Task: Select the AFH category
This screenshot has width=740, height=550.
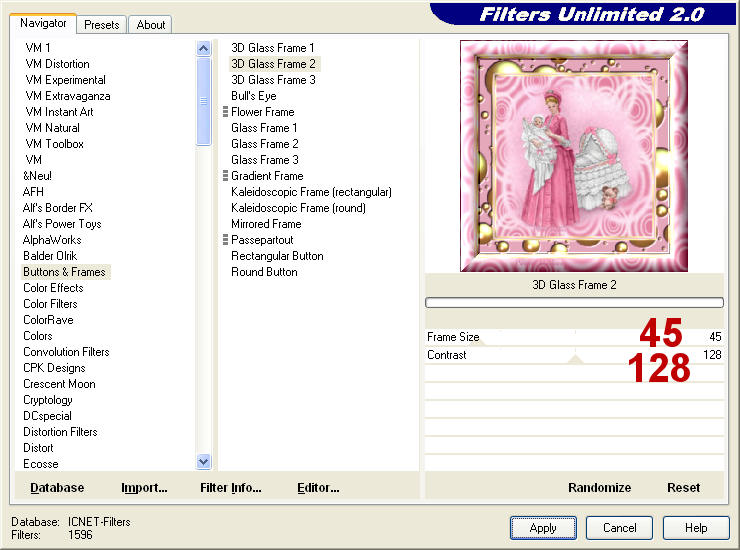Action: 33,192
